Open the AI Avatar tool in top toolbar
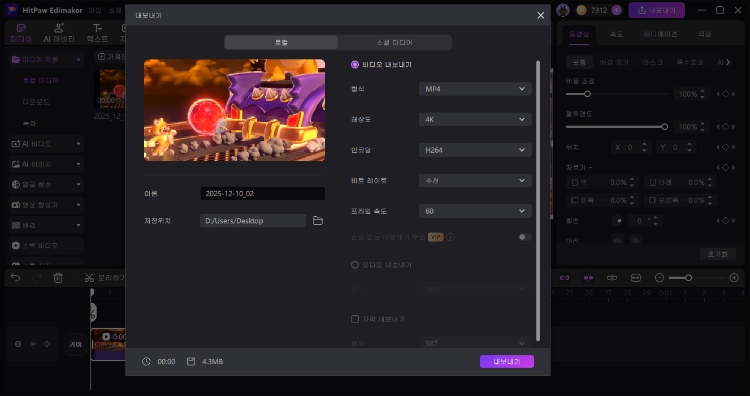This screenshot has width=750, height=396. coord(59,33)
